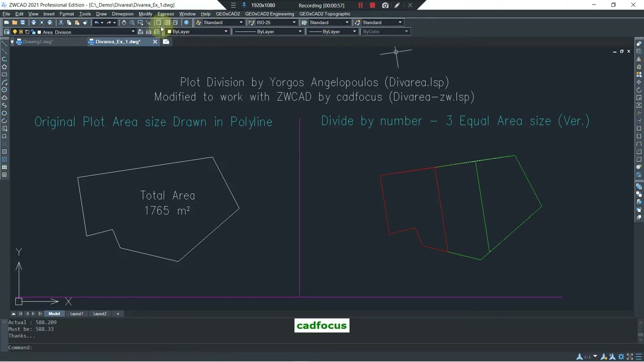Click the Area Division layer color swatch

(39, 32)
